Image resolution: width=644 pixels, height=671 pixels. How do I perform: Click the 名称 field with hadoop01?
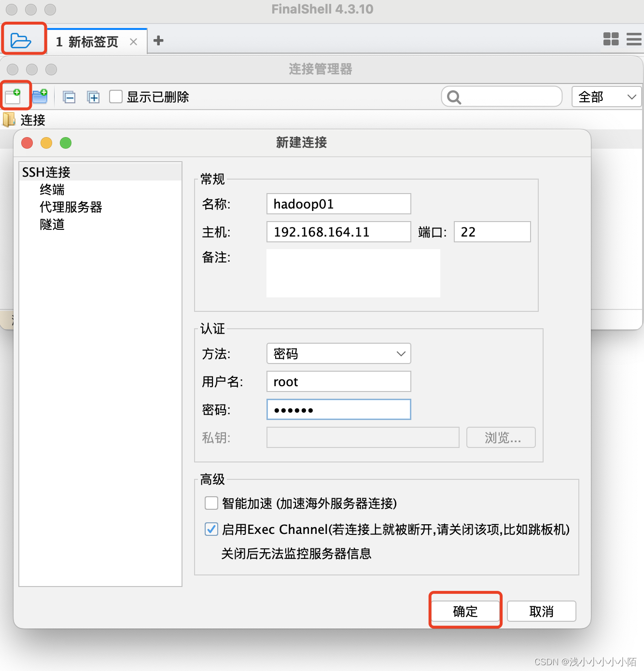339,204
